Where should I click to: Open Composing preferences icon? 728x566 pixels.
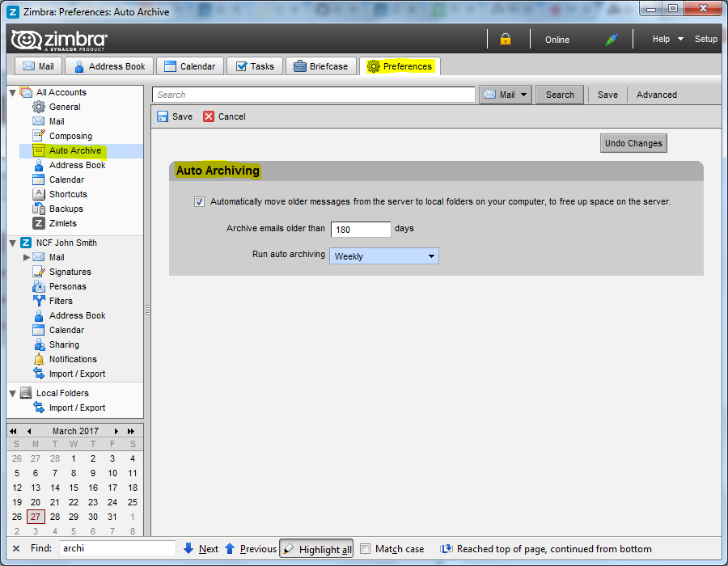point(39,136)
